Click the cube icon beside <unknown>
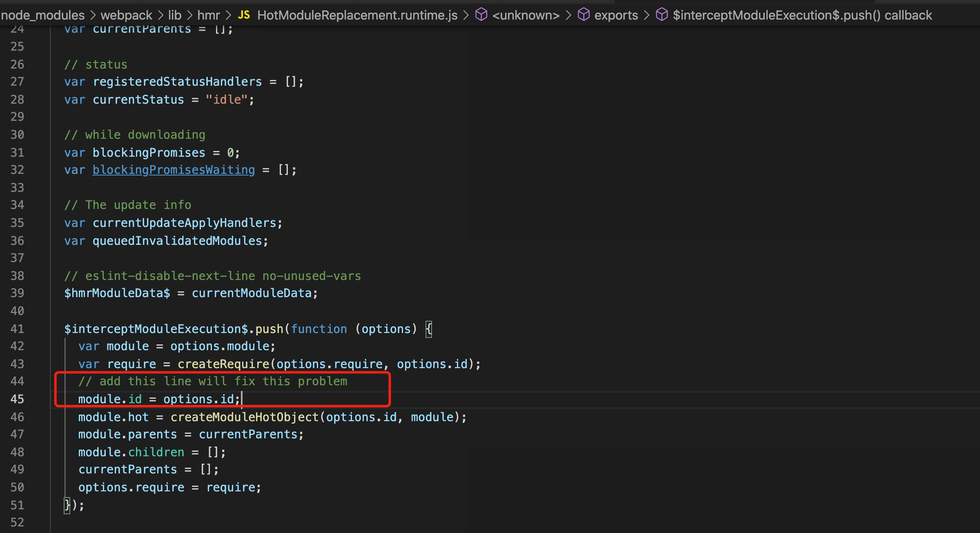 tap(481, 15)
